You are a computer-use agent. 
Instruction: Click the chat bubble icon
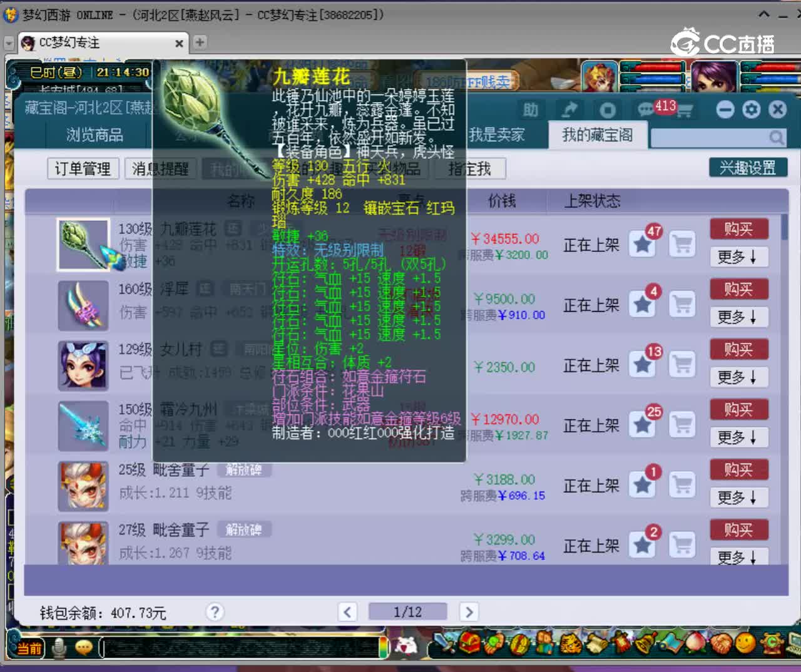point(83,648)
